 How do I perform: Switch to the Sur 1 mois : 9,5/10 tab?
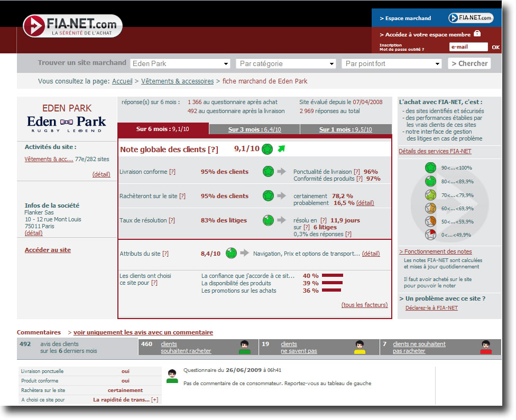coord(346,129)
